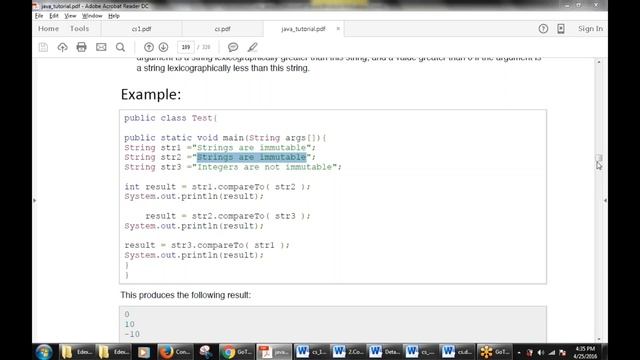Switch to the Home tab

coord(49,29)
